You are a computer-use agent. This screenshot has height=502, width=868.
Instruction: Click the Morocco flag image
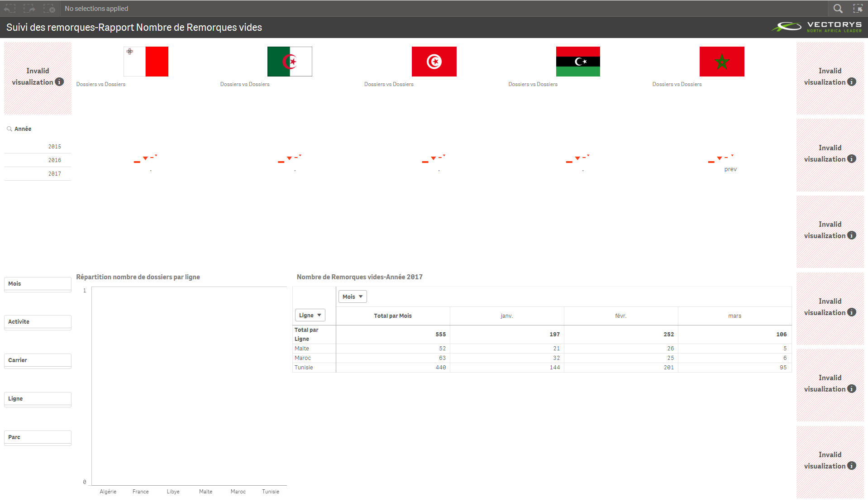(722, 62)
